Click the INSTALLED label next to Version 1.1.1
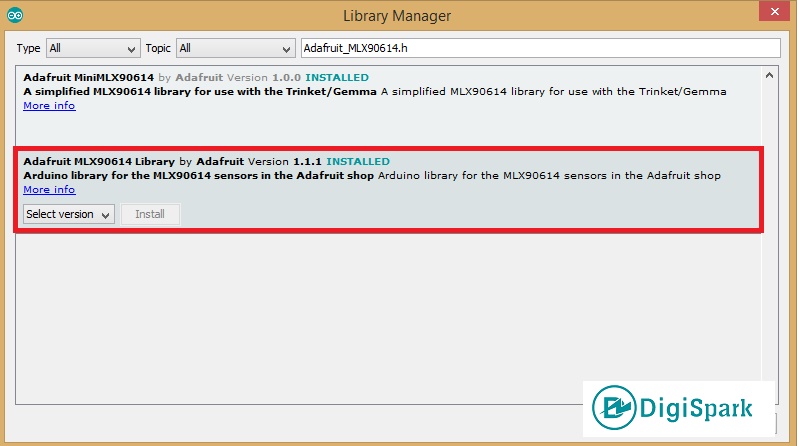This screenshot has height=446, width=797. pos(358,161)
